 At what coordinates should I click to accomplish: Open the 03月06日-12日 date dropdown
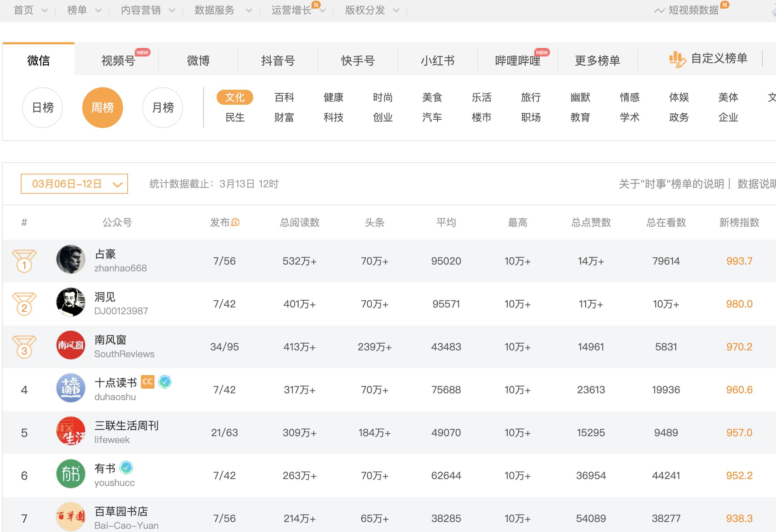74,184
